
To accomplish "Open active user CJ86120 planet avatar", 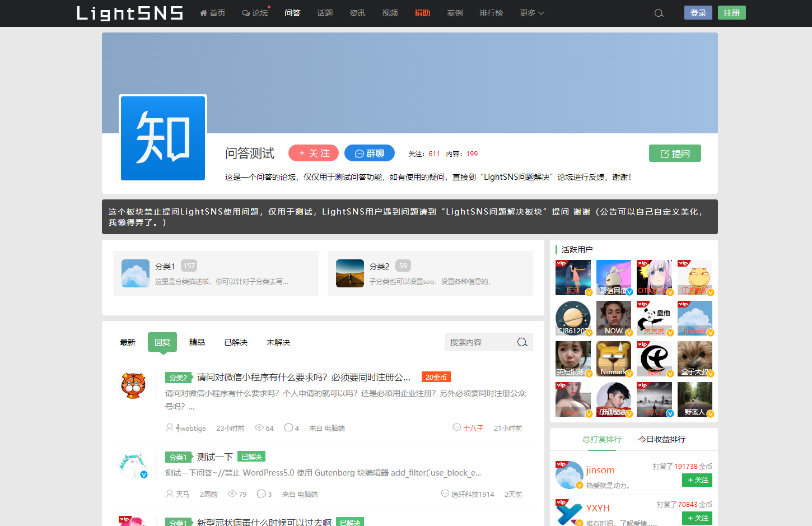I will (x=573, y=318).
